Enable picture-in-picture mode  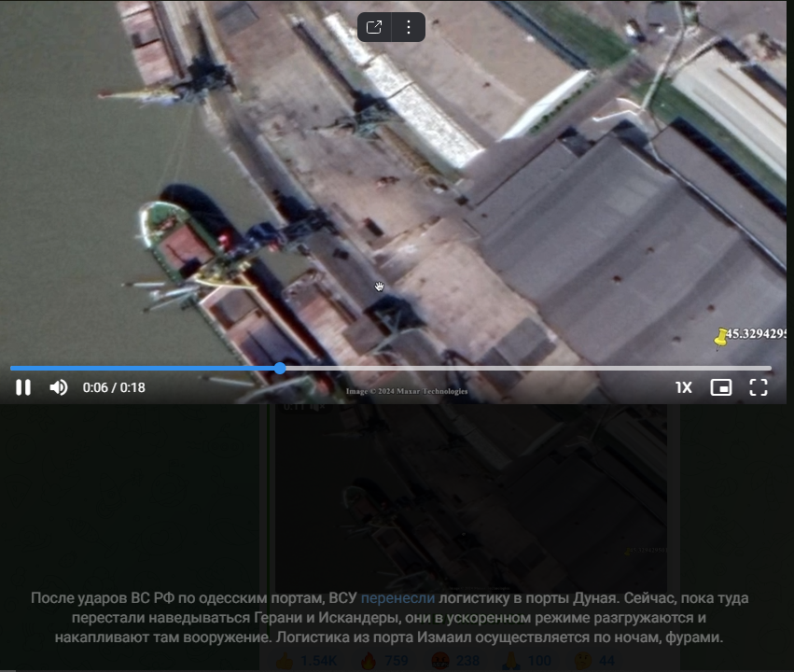[720, 387]
